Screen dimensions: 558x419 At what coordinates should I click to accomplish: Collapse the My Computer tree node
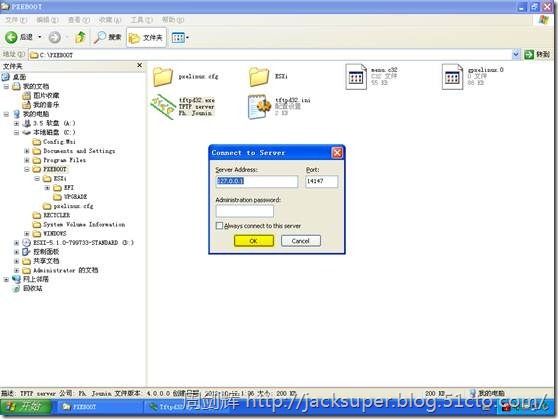click(x=6, y=114)
